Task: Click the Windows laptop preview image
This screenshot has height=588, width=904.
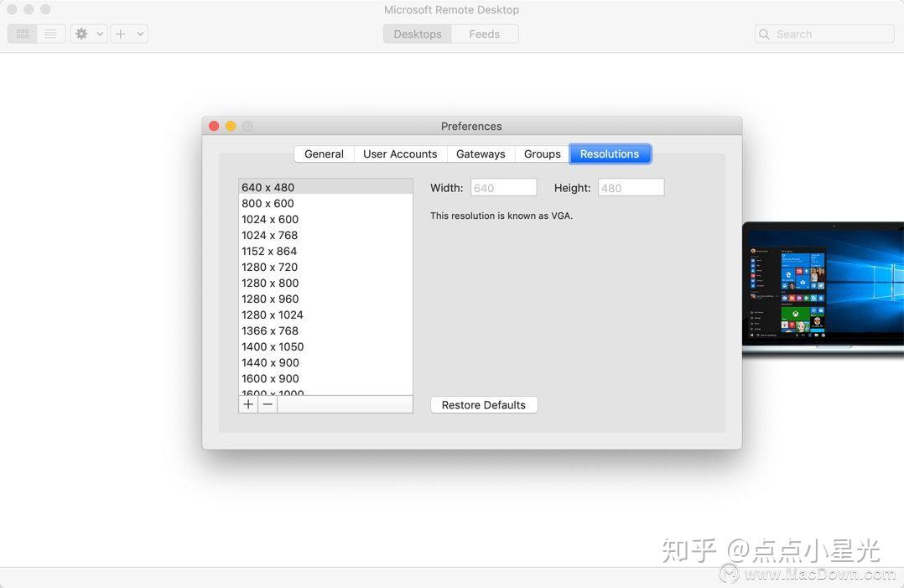Action: coord(823,289)
